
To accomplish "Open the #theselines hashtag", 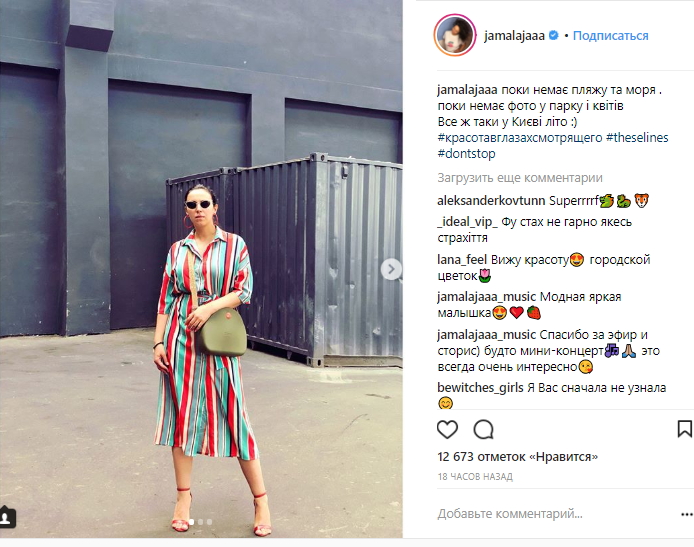I will (x=637, y=138).
